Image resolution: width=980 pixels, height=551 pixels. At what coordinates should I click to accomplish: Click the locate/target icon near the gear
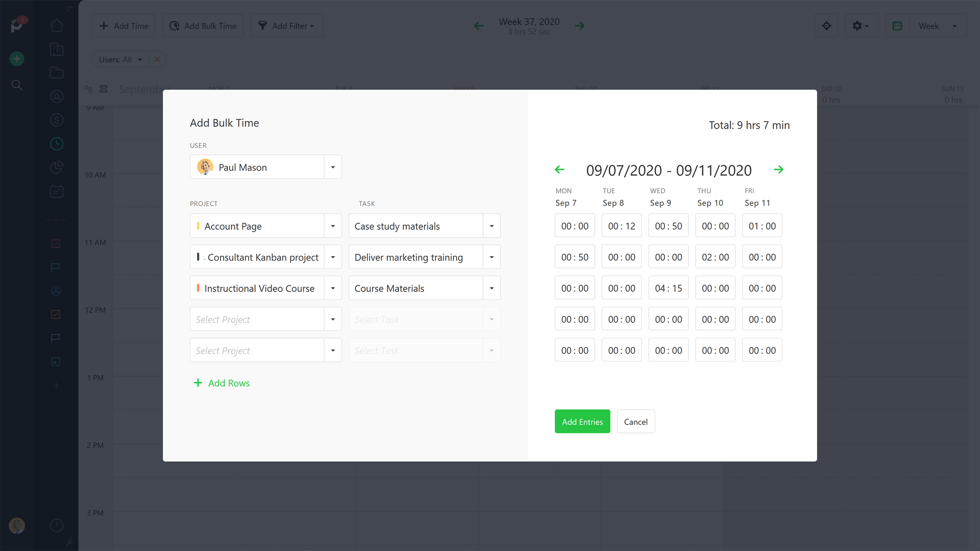(826, 25)
